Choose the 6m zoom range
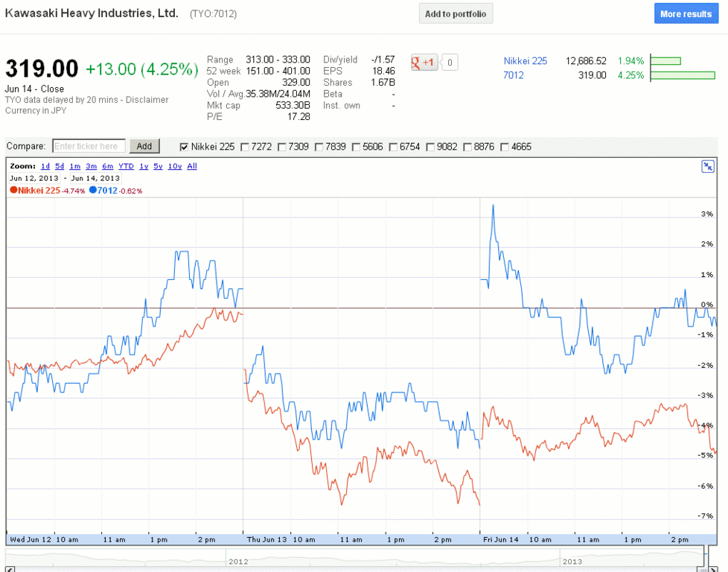Viewport: 728px width, 572px height. [x=108, y=166]
